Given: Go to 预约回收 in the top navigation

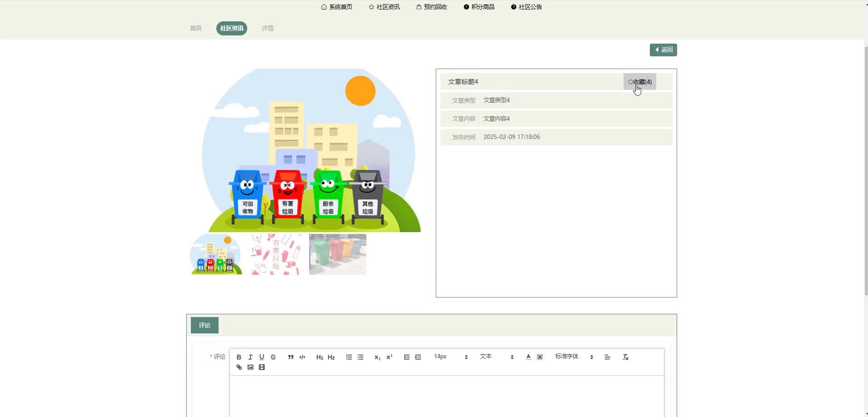Looking at the screenshot, I should coord(432,7).
